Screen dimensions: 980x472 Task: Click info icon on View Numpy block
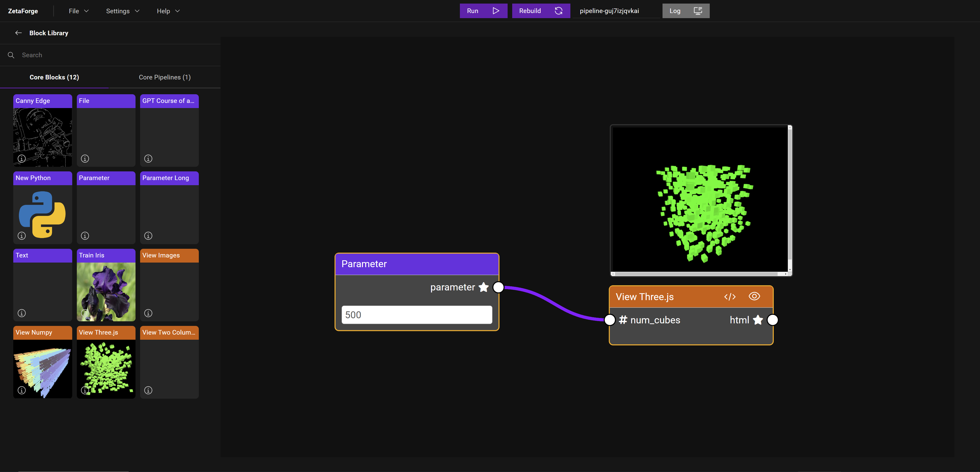click(22, 390)
